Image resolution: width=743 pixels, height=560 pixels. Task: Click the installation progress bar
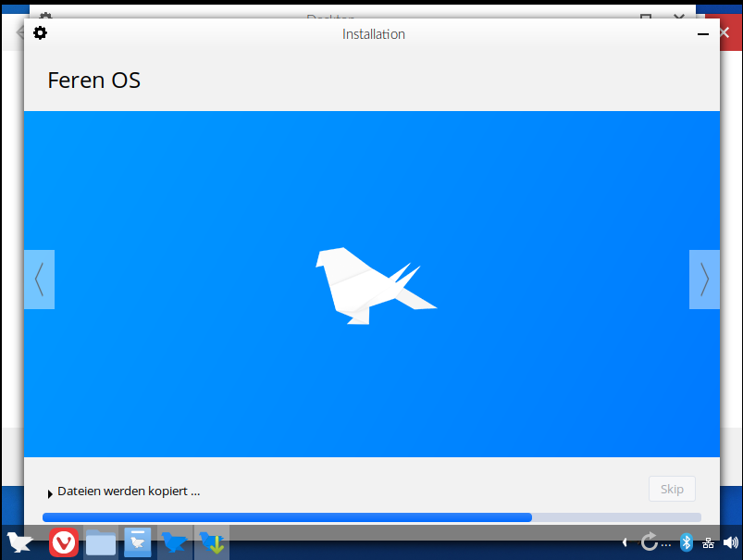(x=371, y=517)
